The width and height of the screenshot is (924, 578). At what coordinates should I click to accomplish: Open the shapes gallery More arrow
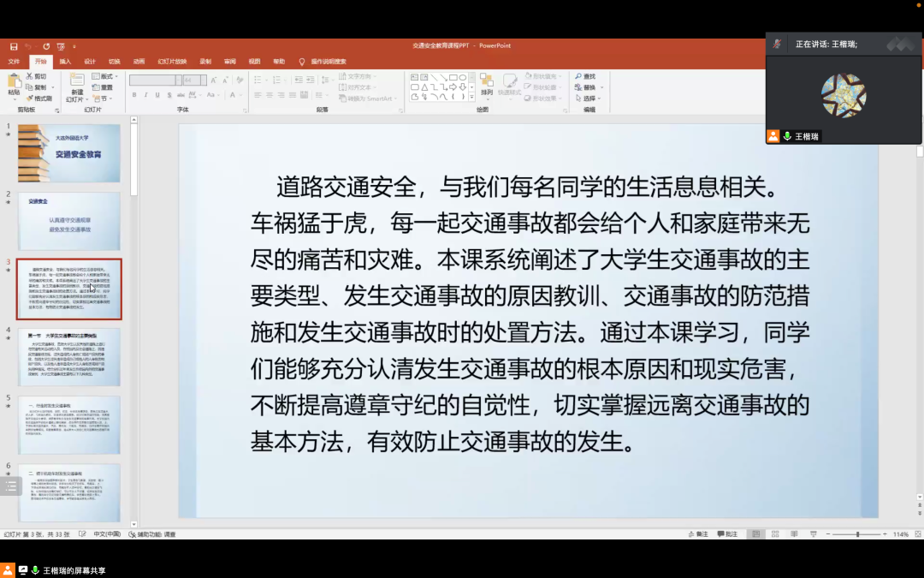[x=471, y=97]
